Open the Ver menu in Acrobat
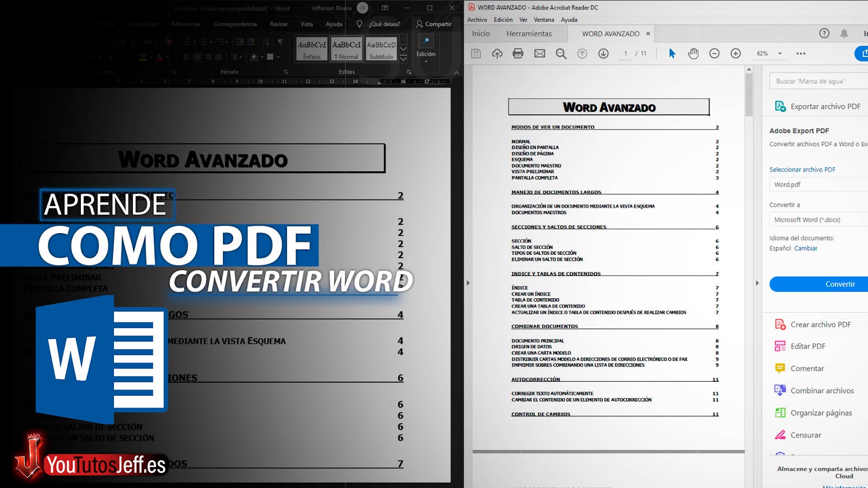 (523, 20)
